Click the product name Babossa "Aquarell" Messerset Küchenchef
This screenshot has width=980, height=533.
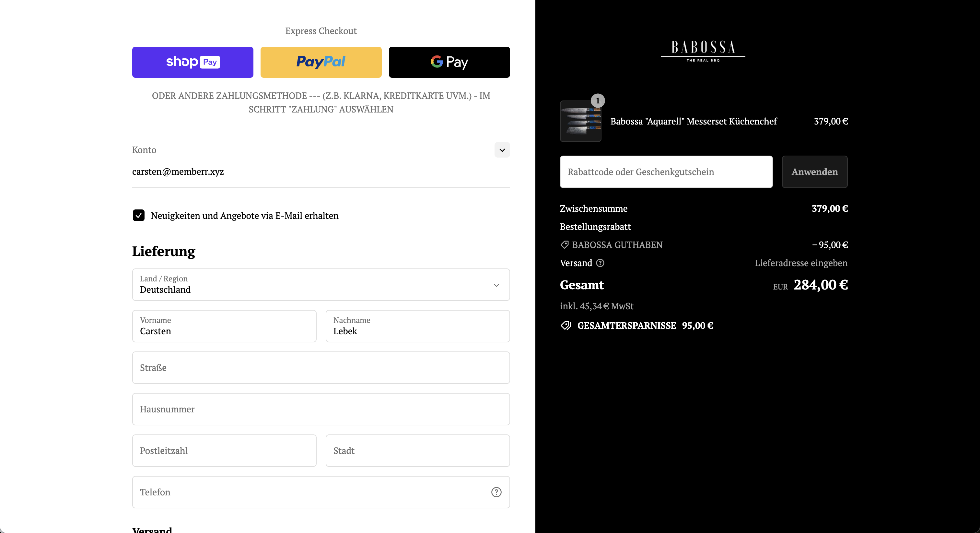(694, 122)
